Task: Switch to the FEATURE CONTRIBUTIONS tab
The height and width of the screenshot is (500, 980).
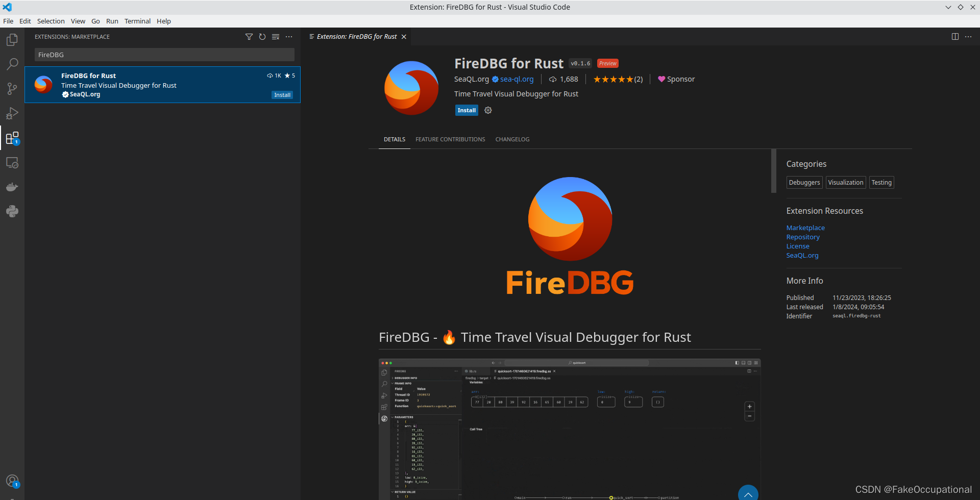Action: tap(450, 139)
